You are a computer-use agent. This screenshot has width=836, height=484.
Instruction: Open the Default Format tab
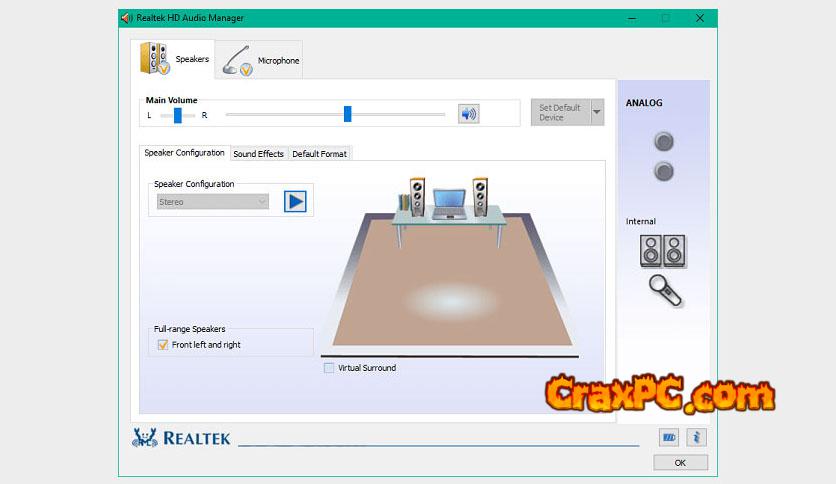(319, 154)
